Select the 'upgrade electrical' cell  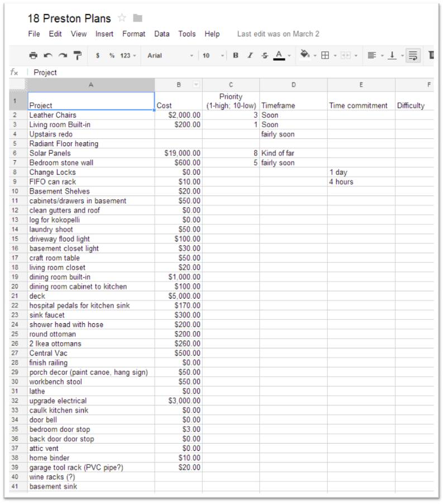click(x=91, y=401)
